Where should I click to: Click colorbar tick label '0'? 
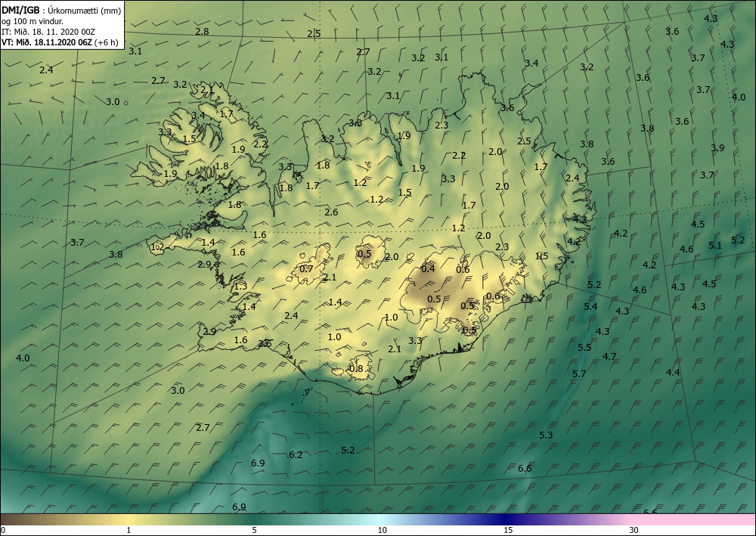tap(3, 531)
